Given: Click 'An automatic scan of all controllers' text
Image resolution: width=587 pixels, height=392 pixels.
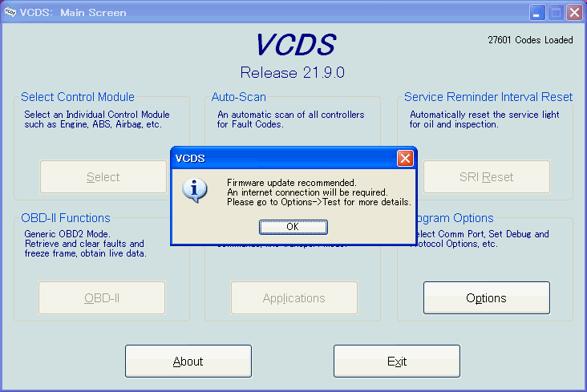Looking at the screenshot, I should pyautogui.click(x=291, y=115).
